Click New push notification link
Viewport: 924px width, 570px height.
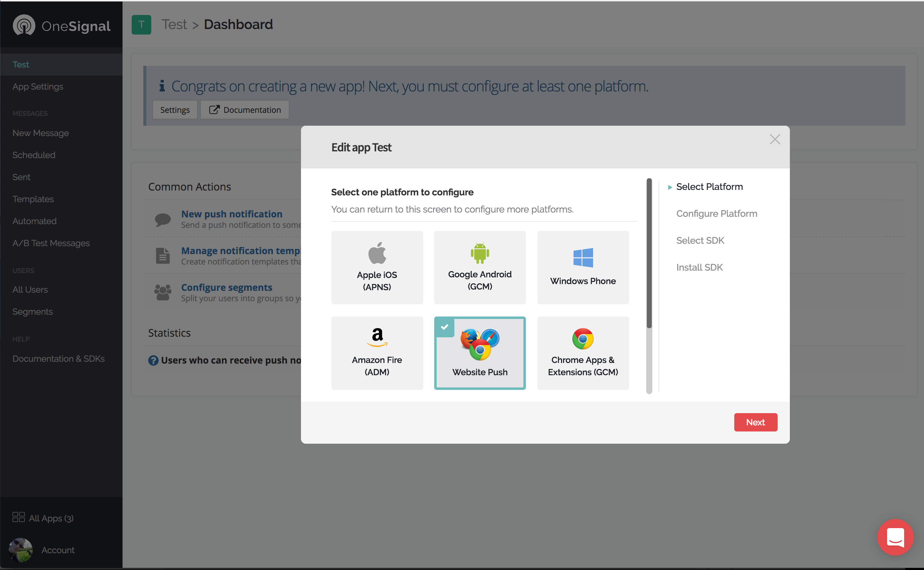point(232,214)
